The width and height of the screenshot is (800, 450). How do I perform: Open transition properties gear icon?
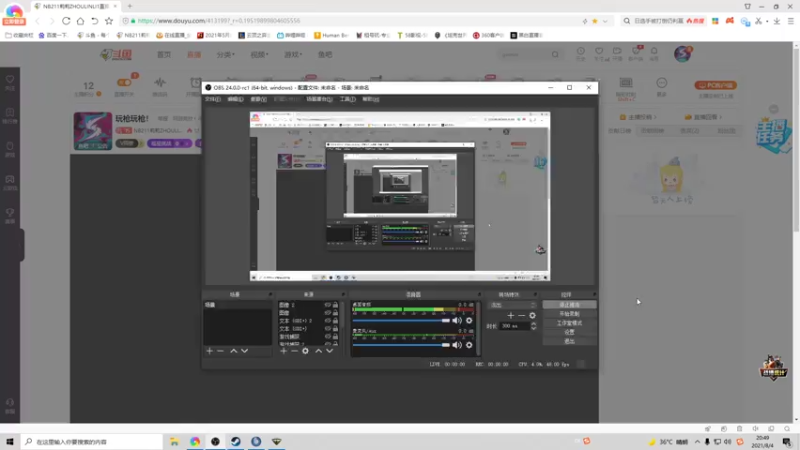(532, 315)
